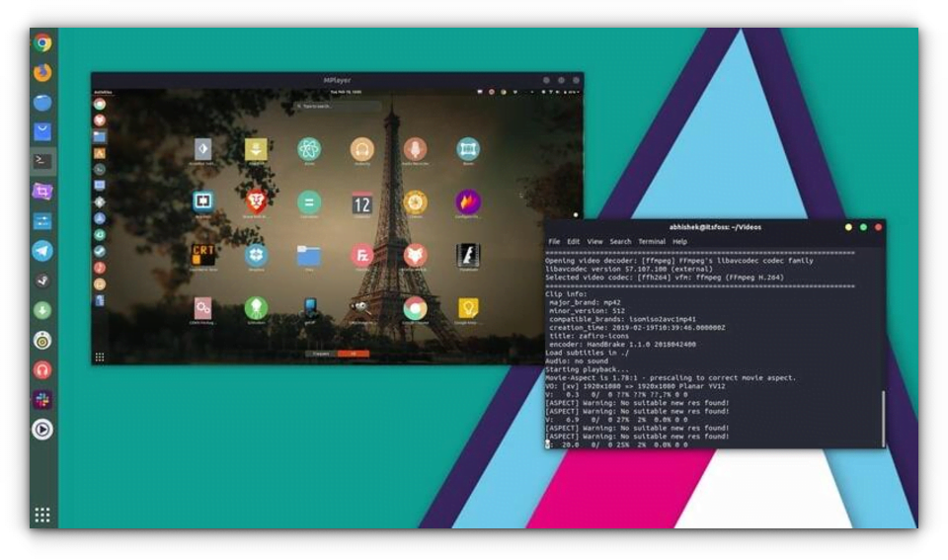Open the play-button media player in dock
The image size is (948, 560).
tap(42, 430)
